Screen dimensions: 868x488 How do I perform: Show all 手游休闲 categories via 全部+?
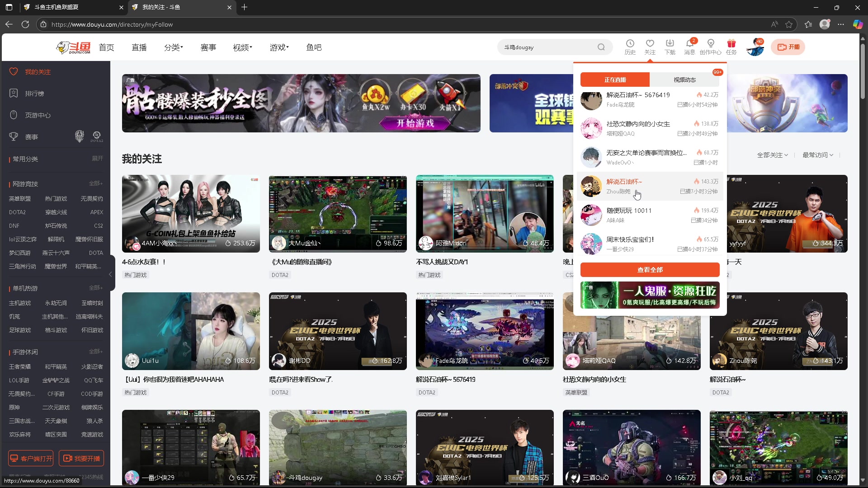pos(96,352)
